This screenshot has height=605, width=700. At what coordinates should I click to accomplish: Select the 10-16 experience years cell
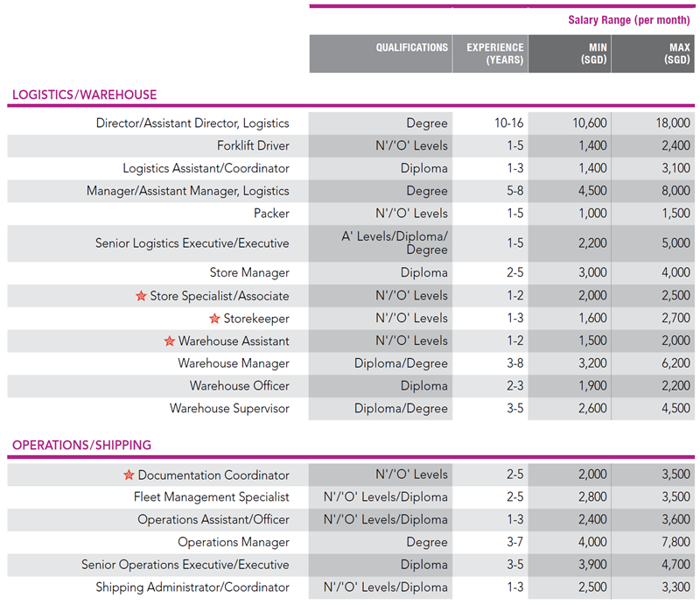coord(510,123)
